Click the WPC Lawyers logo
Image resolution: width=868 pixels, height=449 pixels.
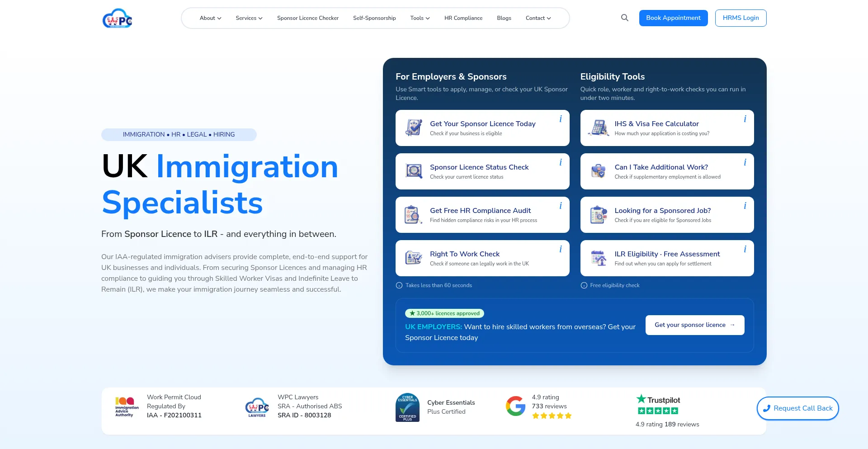click(x=257, y=407)
